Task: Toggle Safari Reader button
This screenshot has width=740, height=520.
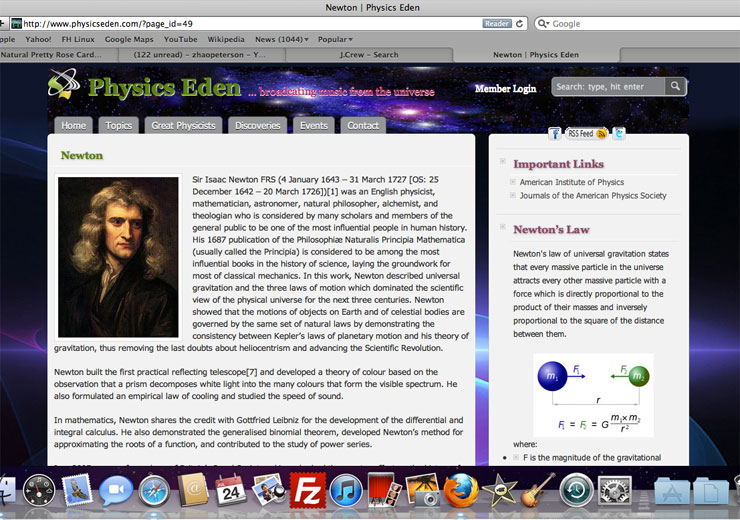Action: click(497, 24)
